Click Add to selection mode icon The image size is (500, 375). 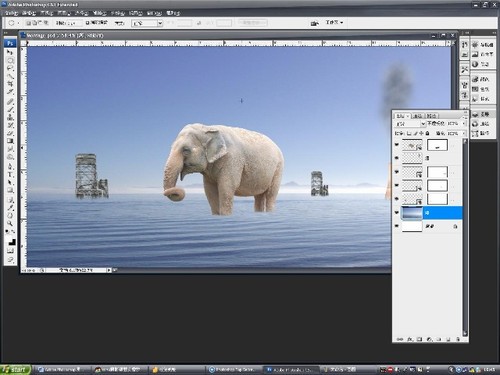tap(34, 23)
